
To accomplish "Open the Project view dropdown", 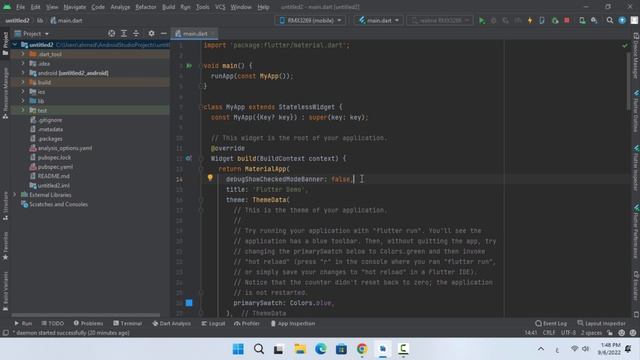I will tap(32, 33).
